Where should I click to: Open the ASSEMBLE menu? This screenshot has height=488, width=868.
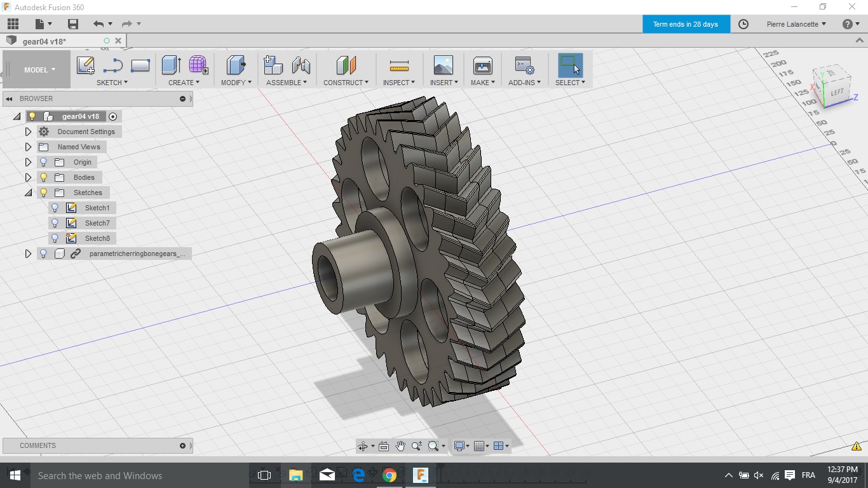(x=287, y=83)
